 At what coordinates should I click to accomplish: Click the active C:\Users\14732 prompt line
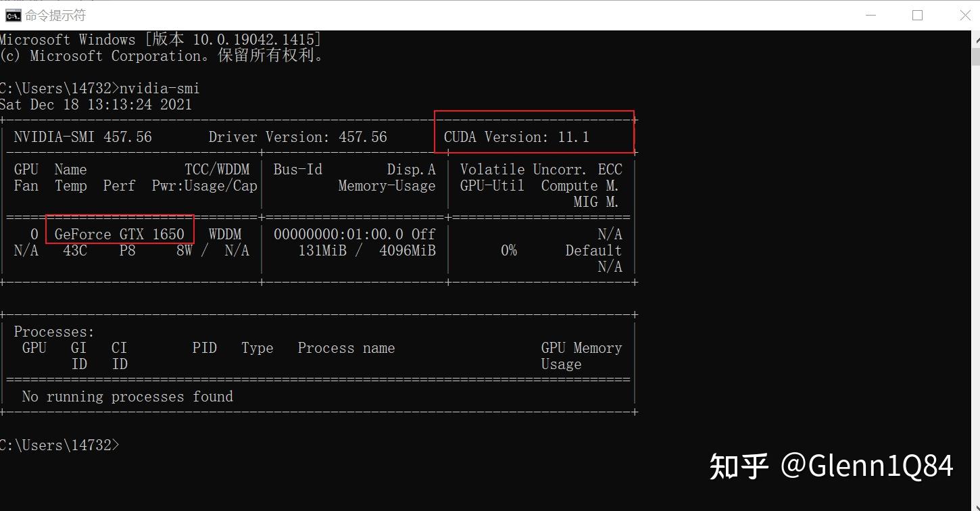pos(59,445)
